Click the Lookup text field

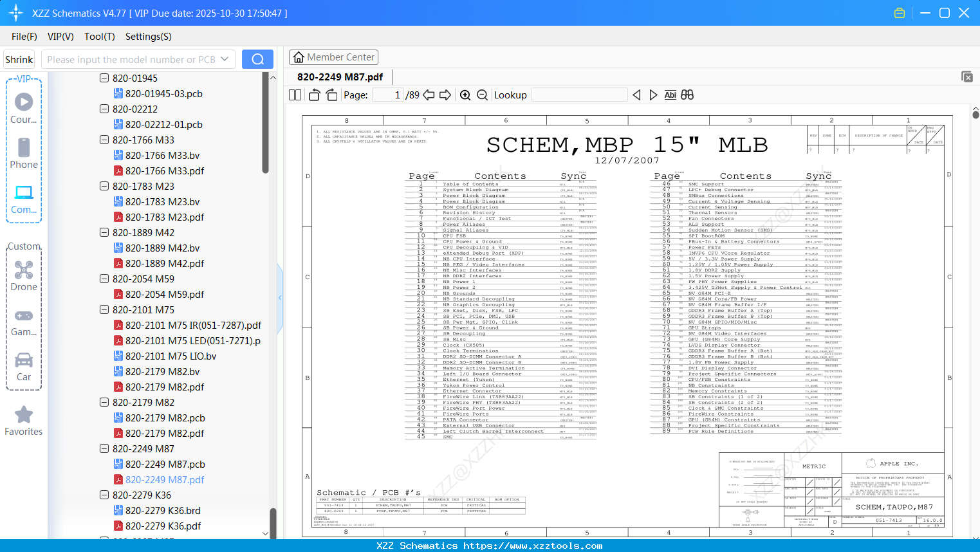point(580,95)
